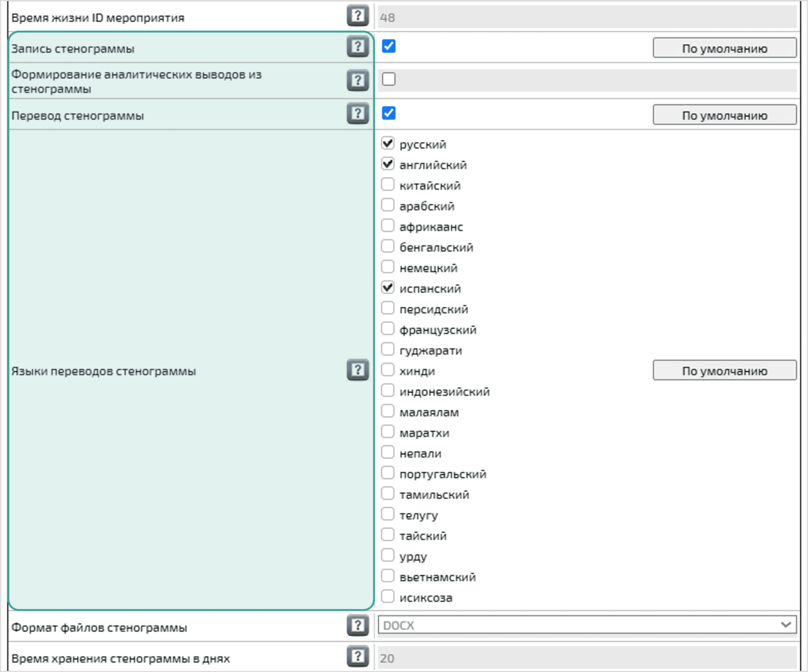Image resolution: width=808 pixels, height=672 pixels.
Task: Click the Время хранения стенограммы field
Action: pyautogui.click(x=586, y=658)
